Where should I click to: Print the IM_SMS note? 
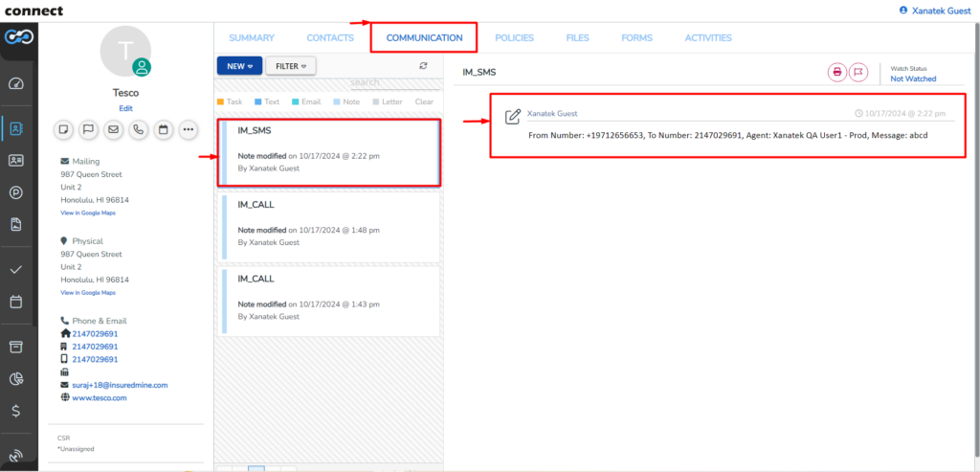coord(836,72)
